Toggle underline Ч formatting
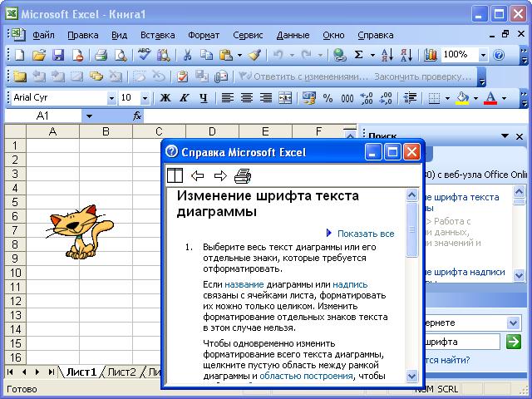 (203, 98)
